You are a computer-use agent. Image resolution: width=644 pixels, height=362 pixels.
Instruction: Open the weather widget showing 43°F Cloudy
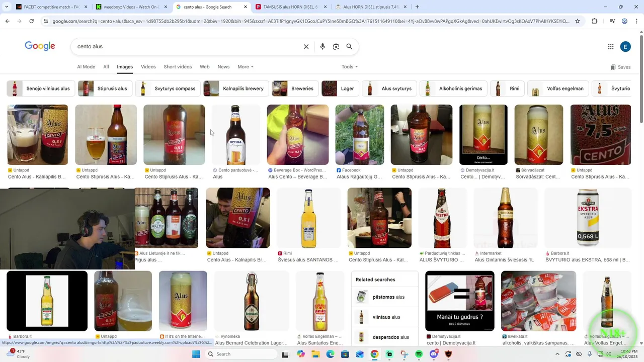17,354
